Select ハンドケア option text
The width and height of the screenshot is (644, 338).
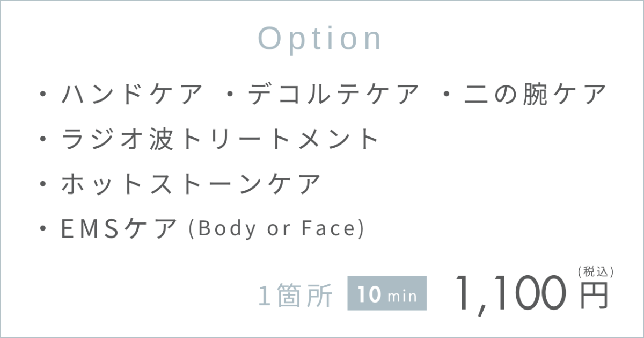(x=133, y=95)
